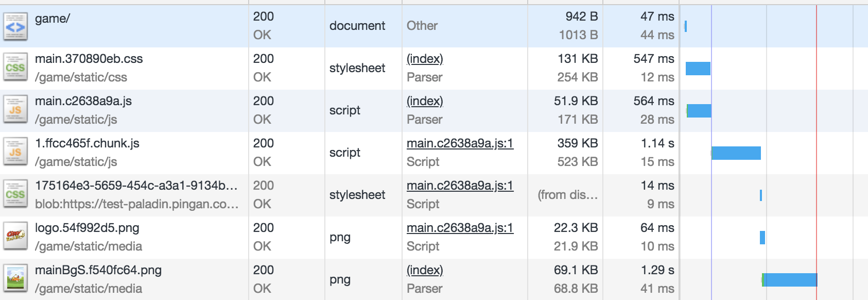Select the 1.ffcc465f.chunk.js request name

click(x=87, y=143)
